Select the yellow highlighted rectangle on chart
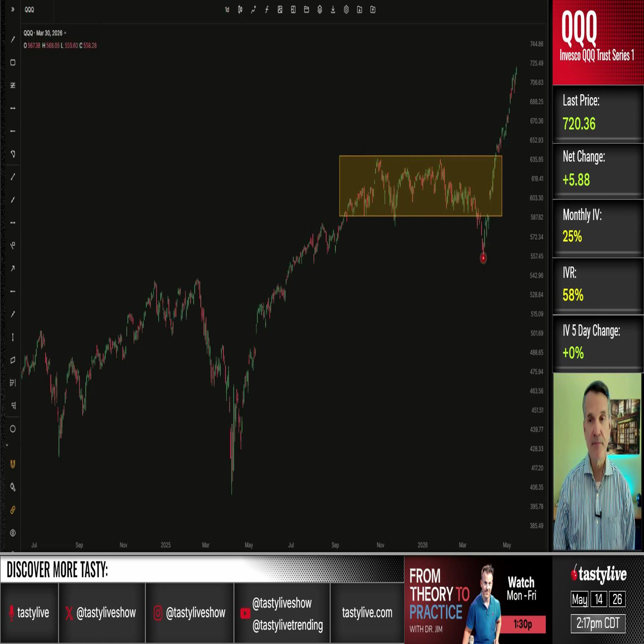Screen dimensions: 644x644 420,186
